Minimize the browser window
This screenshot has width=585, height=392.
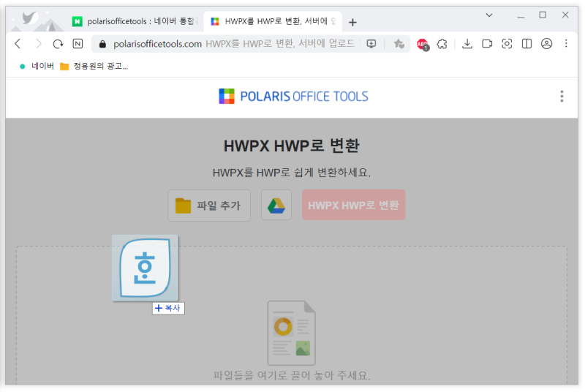(521, 15)
